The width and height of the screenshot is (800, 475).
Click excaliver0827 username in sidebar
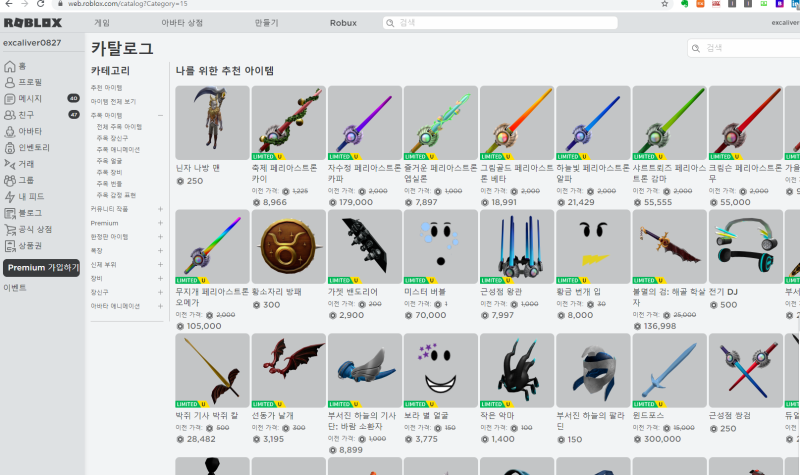[x=32, y=43]
